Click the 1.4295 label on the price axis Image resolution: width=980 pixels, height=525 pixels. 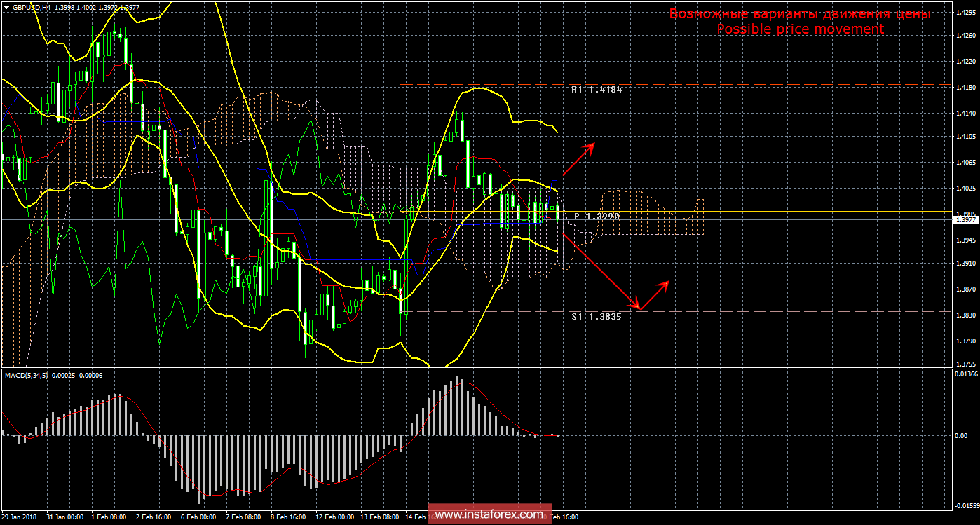(x=965, y=13)
